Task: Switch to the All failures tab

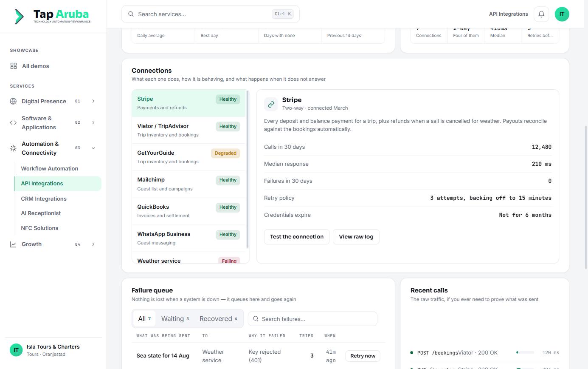Action: pyautogui.click(x=144, y=319)
